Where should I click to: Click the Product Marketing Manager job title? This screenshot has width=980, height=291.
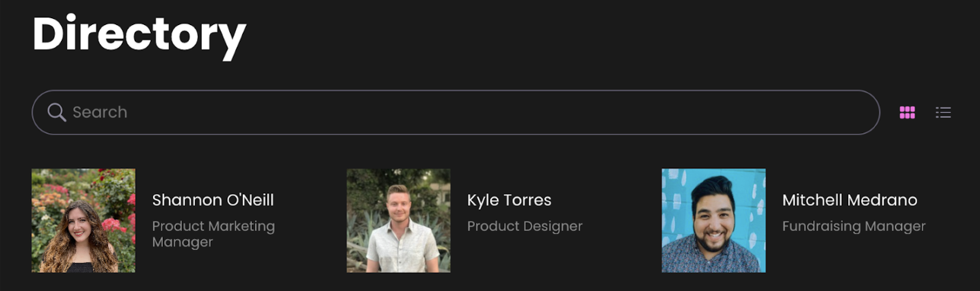pyautogui.click(x=214, y=235)
